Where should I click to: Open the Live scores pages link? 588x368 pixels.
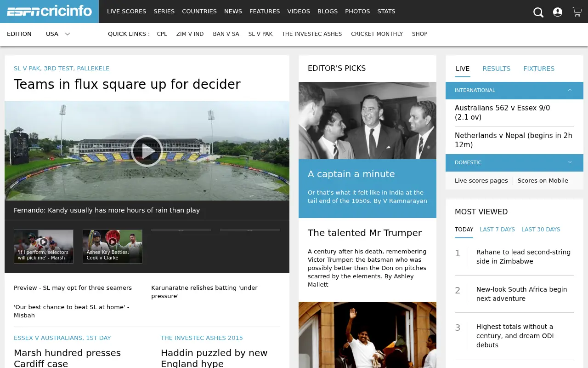point(481,180)
